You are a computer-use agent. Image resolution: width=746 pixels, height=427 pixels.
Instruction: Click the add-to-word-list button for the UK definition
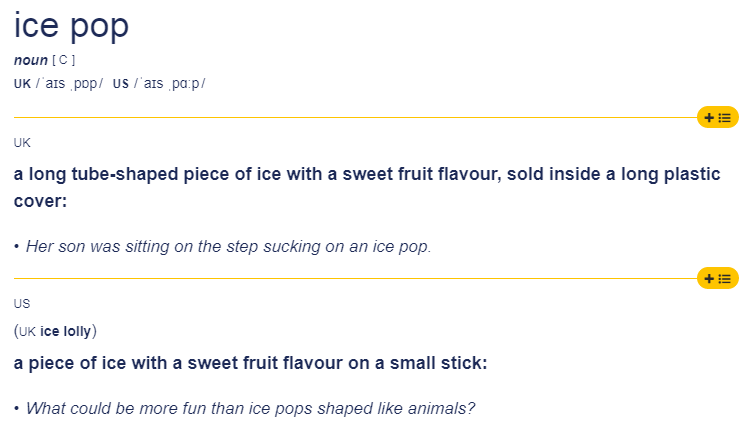(717, 118)
